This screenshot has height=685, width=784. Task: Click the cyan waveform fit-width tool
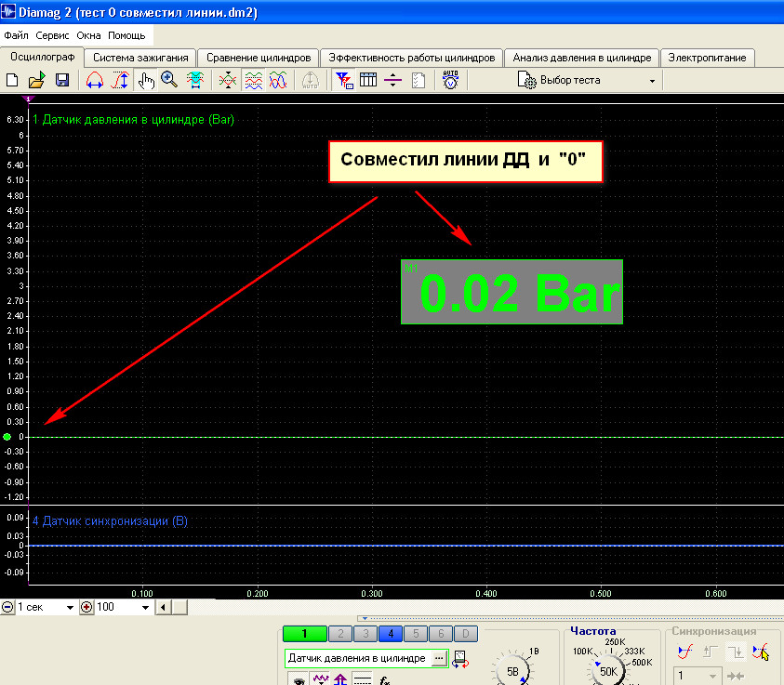click(x=195, y=80)
